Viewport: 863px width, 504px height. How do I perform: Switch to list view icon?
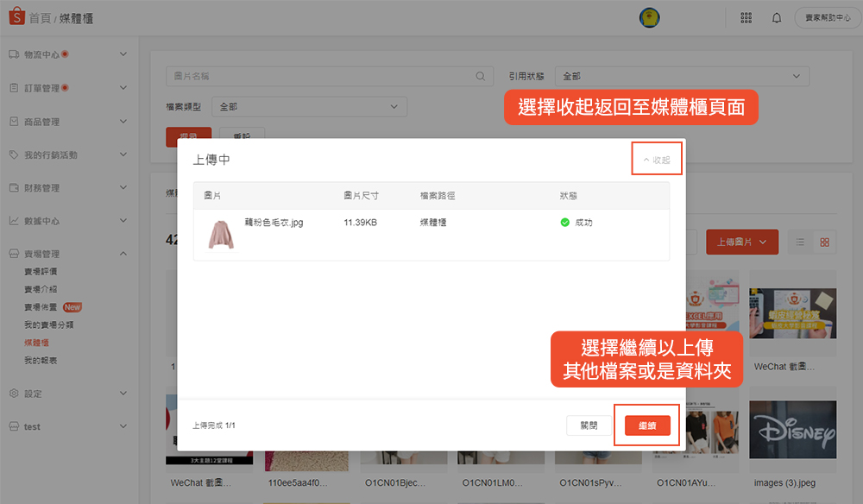pyautogui.click(x=801, y=243)
